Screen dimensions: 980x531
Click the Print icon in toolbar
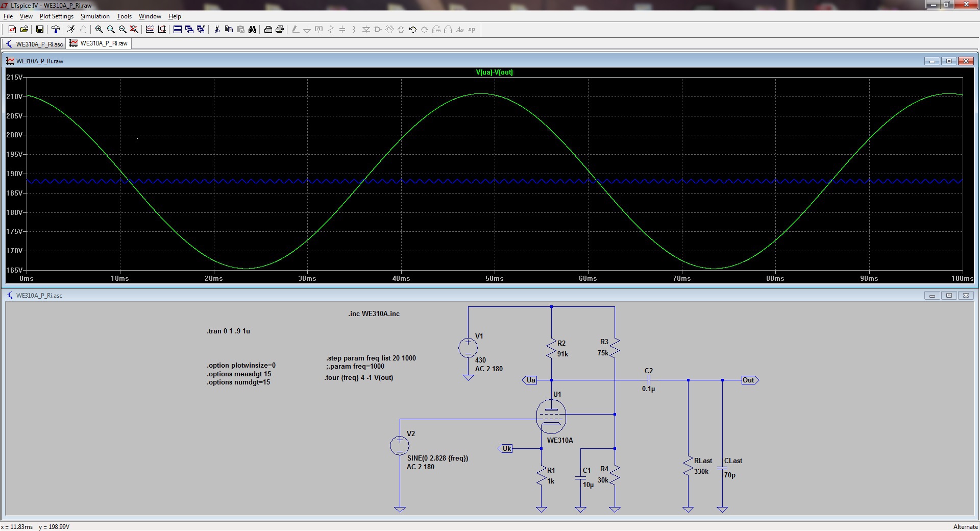(280, 30)
